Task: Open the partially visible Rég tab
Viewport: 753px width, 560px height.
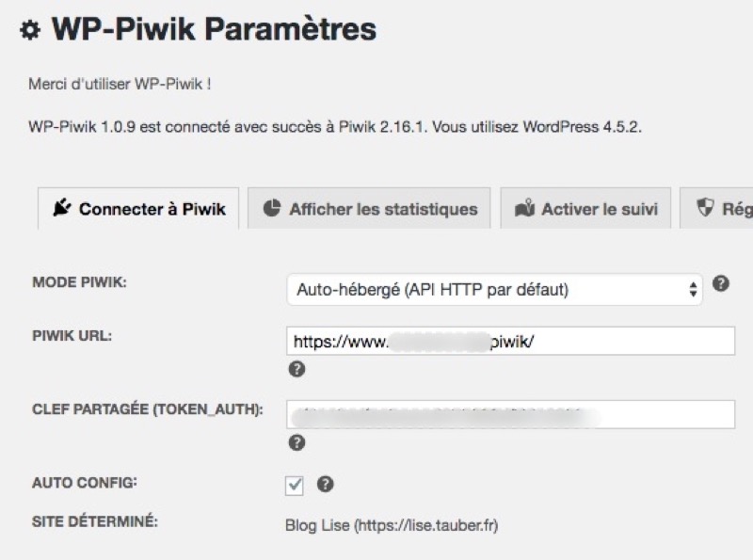Action: coord(716,208)
